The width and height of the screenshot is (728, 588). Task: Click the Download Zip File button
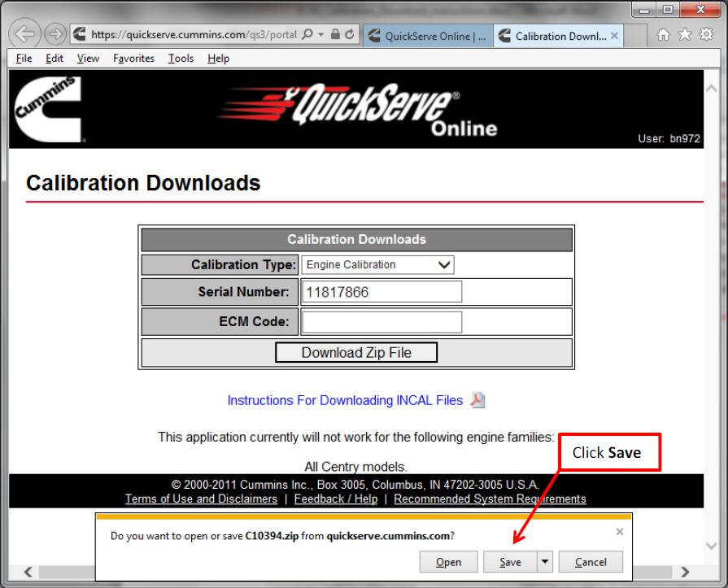pos(356,353)
